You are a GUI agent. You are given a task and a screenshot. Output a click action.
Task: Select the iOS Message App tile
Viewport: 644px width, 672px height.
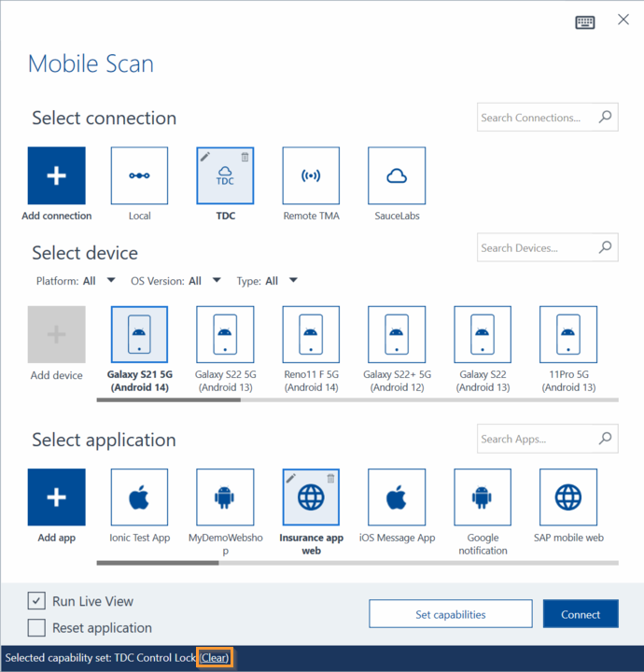(397, 497)
